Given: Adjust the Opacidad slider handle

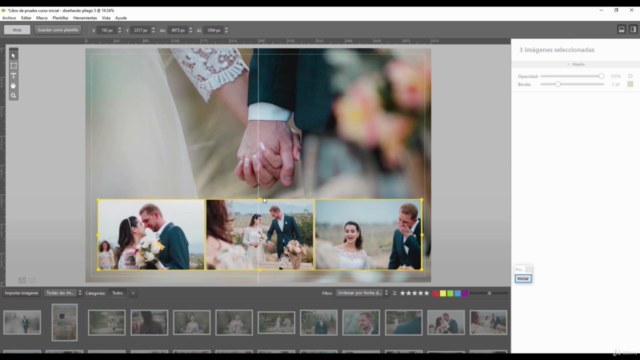Looking at the screenshot, I should pyautogui.click(x=601, y=76).
